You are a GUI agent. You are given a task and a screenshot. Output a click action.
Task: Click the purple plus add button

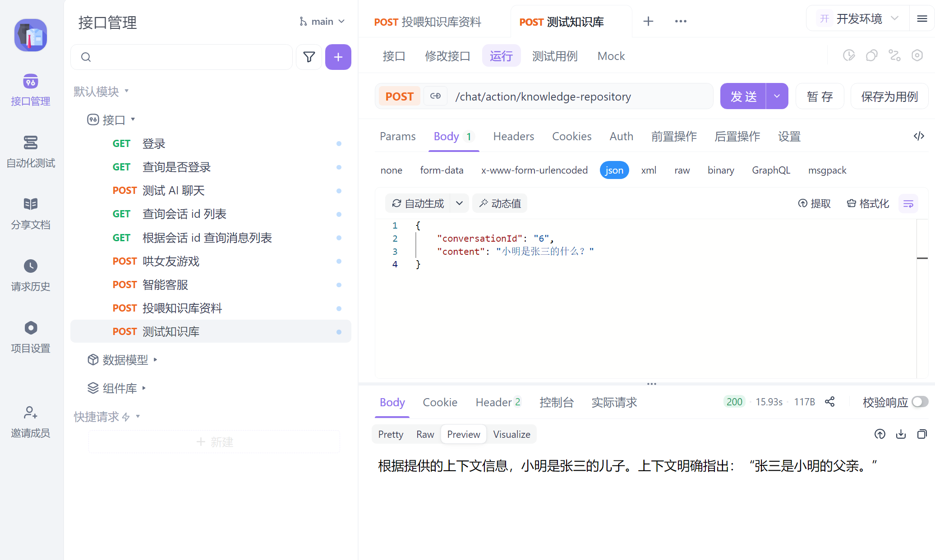tap(338, 57)
